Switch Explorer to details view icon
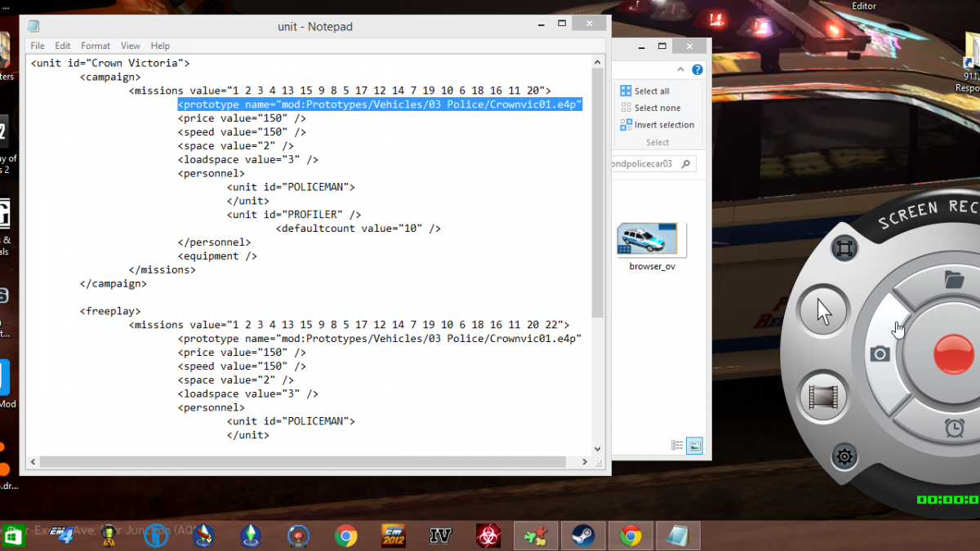 point(677,446)
